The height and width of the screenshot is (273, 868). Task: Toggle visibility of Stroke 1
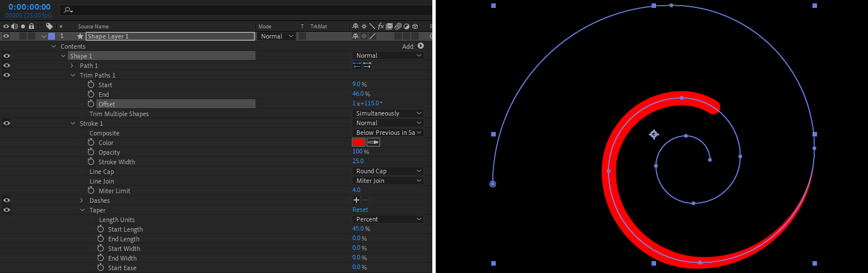(x=6, y=123)
